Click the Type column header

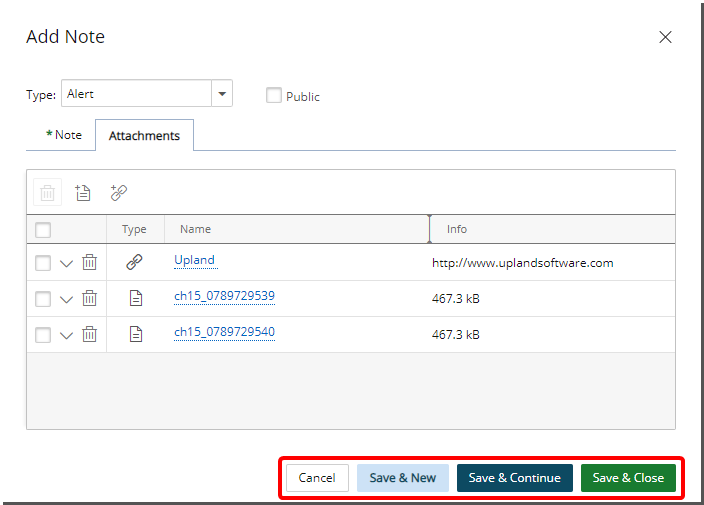tap(134, 229)
